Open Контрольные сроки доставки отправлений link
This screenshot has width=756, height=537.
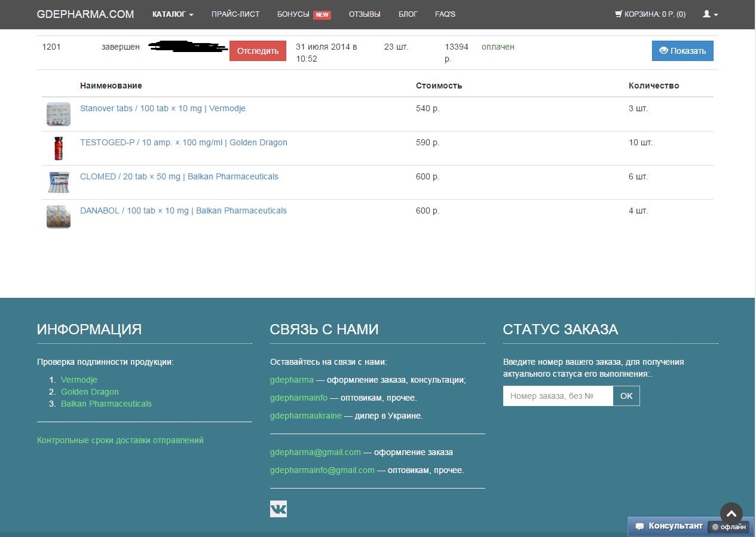tap(120, 440)
